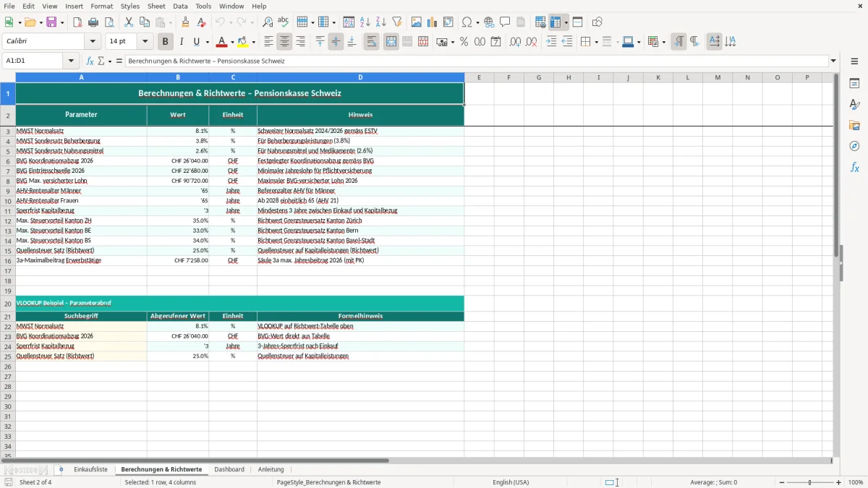This screenshot has height=488, width=868.
Task: Switch to the Einkaufsliste sheet tab
Action: click(x=90, y=470)
